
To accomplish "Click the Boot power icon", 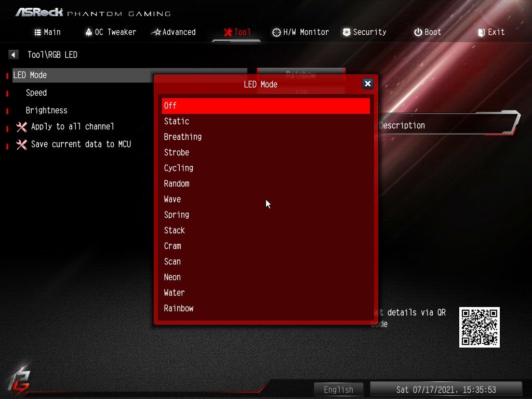I will 418,32.
